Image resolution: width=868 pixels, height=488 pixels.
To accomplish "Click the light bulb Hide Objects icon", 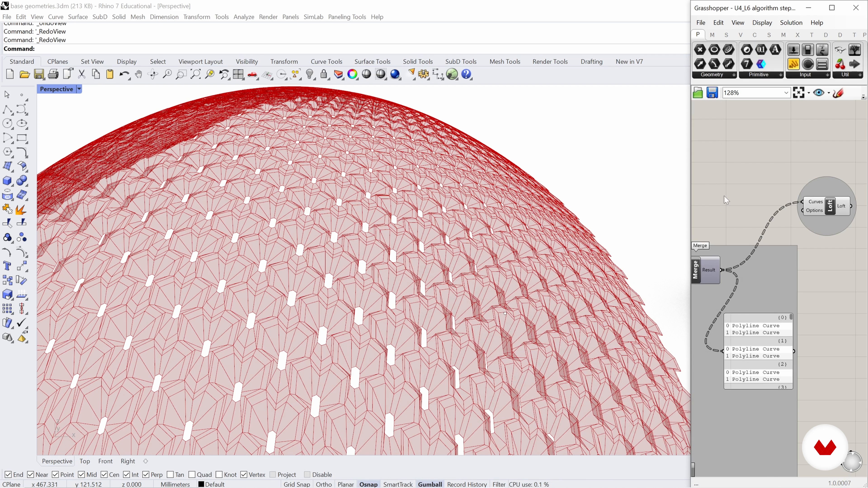I will [310, 74].
